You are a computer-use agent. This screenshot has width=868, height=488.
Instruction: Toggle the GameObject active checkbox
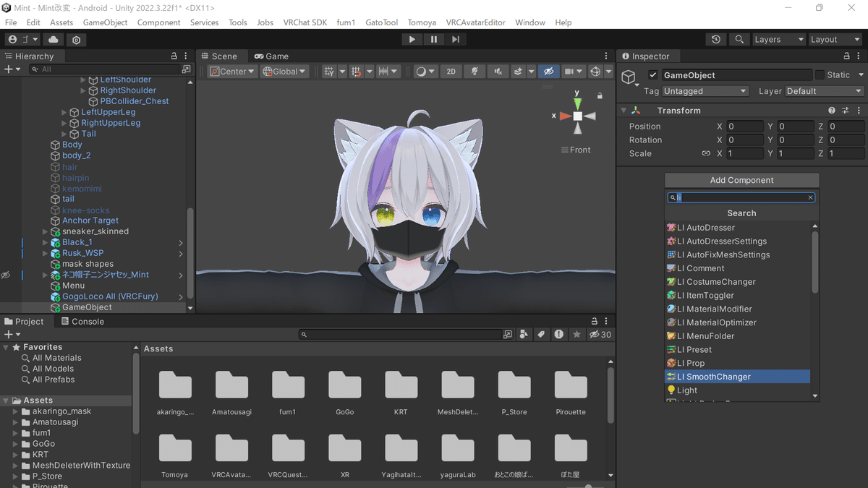(x=653, y=75)
